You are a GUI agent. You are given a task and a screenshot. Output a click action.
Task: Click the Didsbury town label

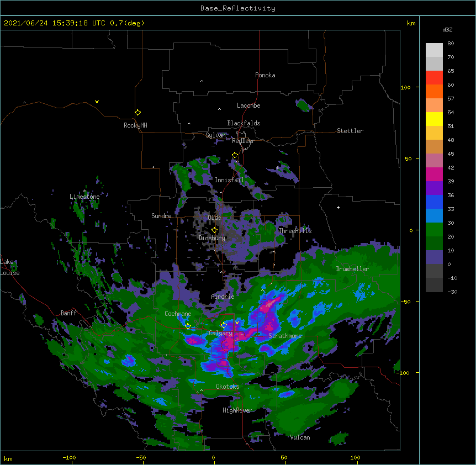tap(212, 238)
